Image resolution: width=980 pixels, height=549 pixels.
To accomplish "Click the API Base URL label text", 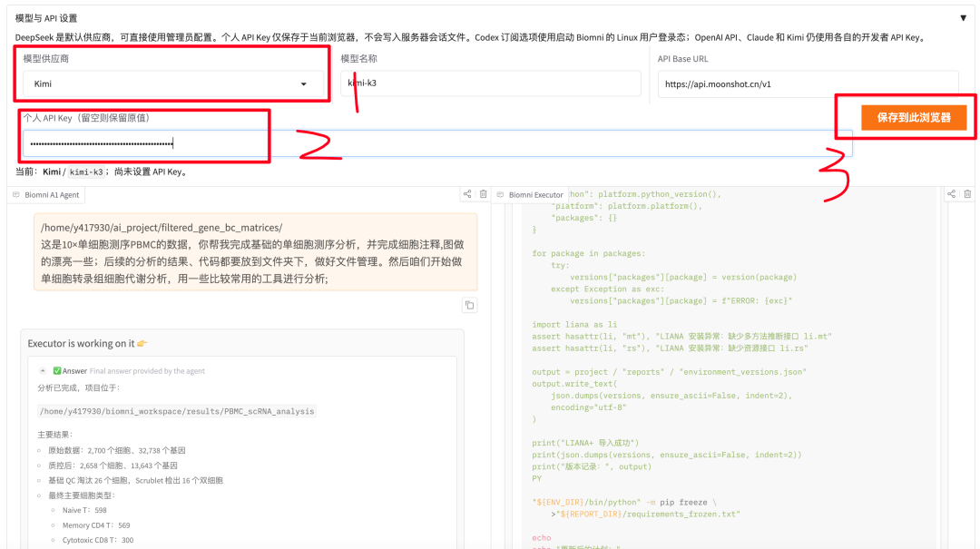I will [682, 59].
